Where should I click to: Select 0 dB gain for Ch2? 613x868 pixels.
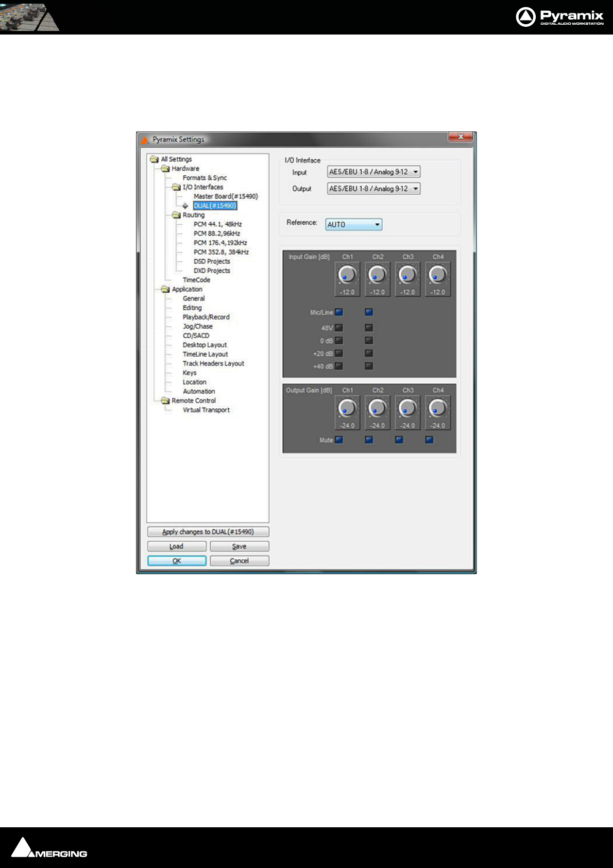[369, 340]
